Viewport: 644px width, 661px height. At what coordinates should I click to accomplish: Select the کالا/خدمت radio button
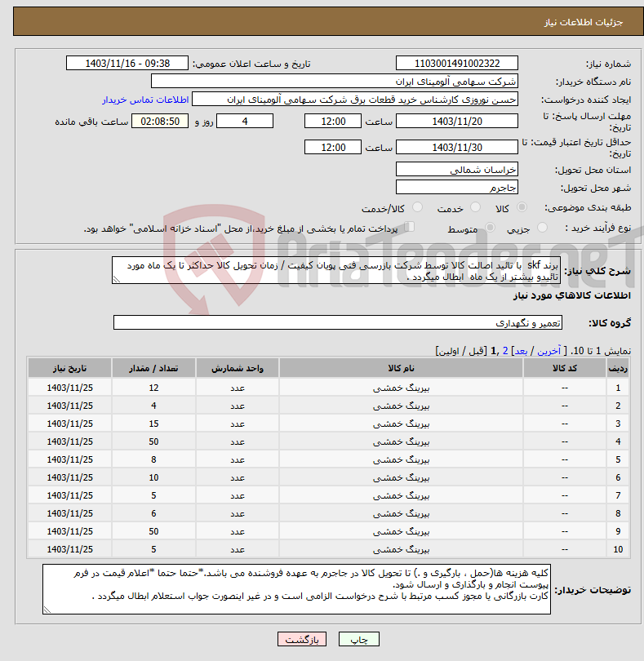417,207
